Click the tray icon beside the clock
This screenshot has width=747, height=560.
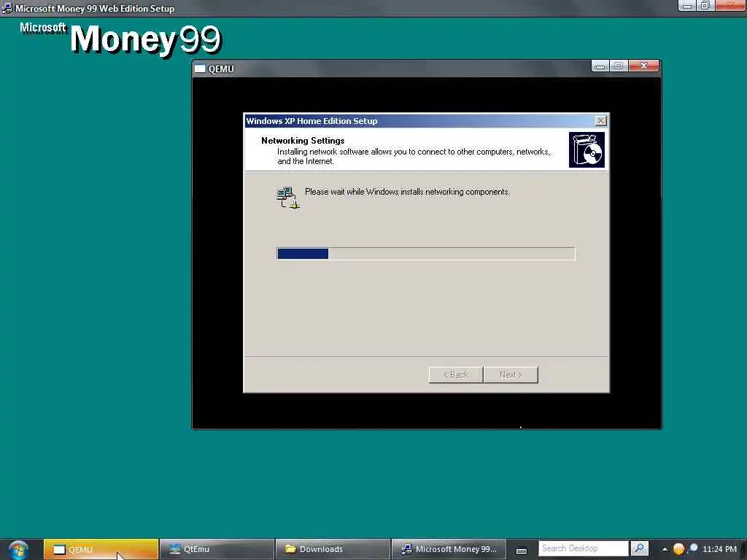click(692, 548)
